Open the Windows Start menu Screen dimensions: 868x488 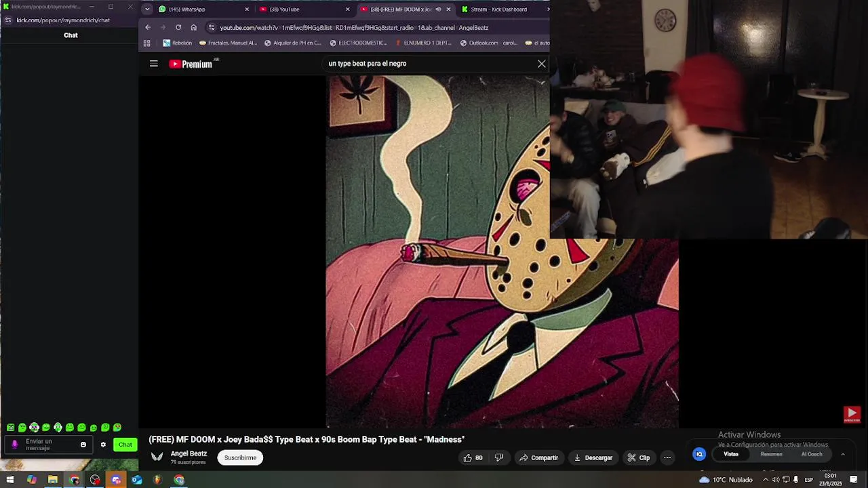click(x=10, y=480)
